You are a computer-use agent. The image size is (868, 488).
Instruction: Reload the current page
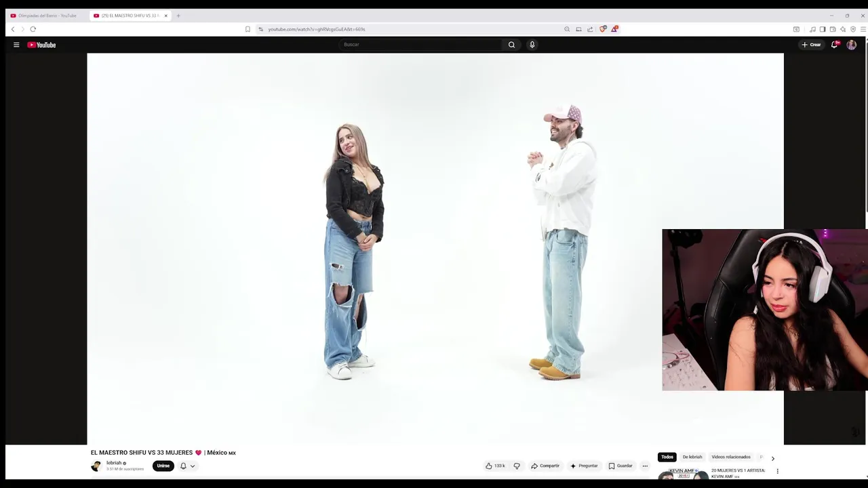33,29
